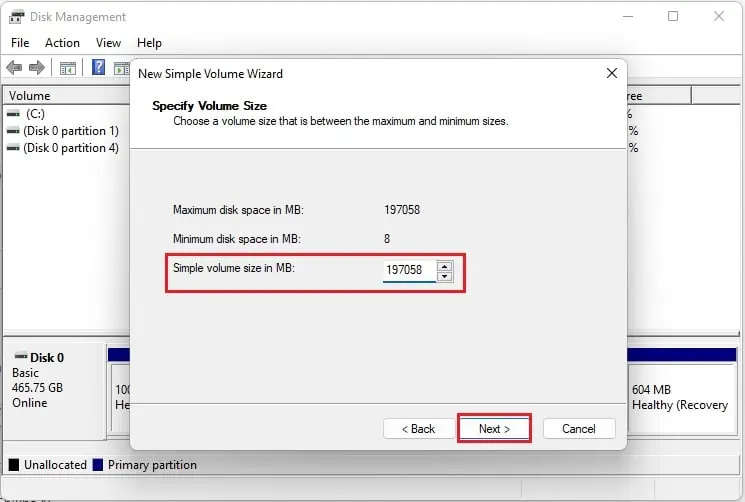Image resolution: width=745 pixels, height=502 pixels.
Task: Click the Simple volume size input field
Action: (x=409, y=270)
